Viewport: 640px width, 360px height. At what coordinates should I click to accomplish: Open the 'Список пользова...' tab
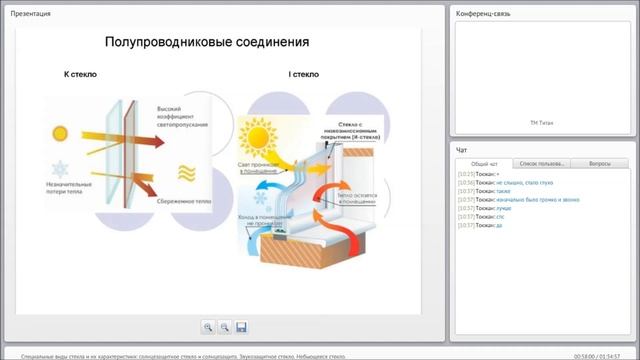coord(542,164)
